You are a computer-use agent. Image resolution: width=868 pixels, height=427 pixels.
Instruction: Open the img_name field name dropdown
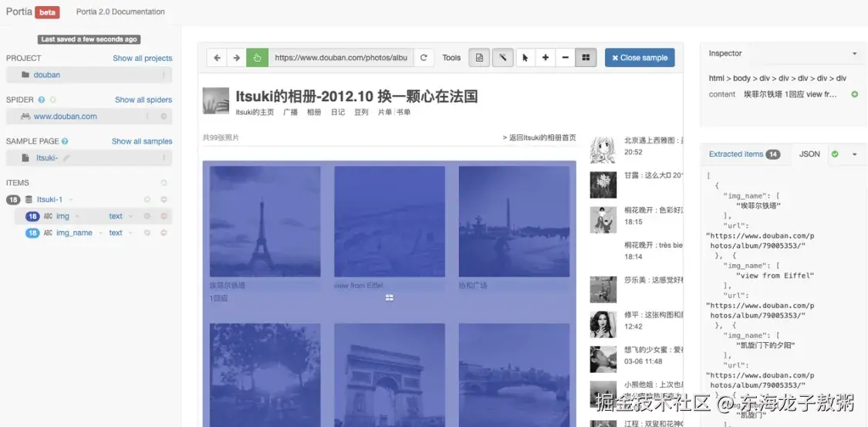pos(101,232)
